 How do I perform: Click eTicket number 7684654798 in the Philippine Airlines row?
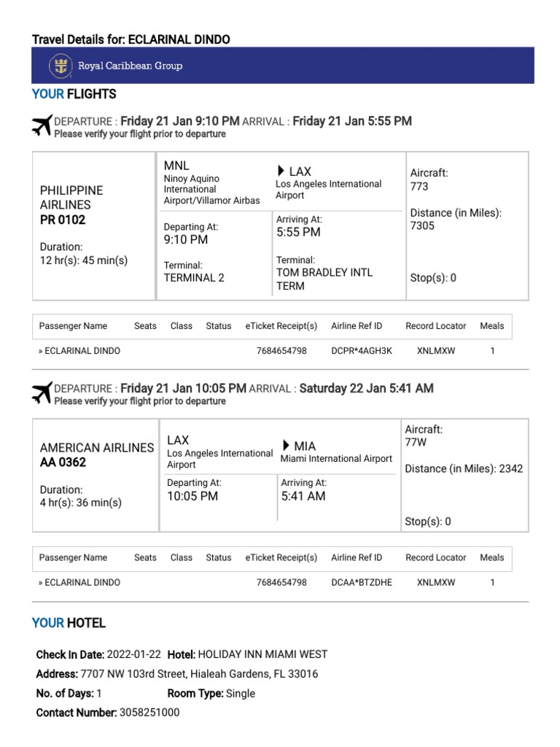(x=281, y=351)
